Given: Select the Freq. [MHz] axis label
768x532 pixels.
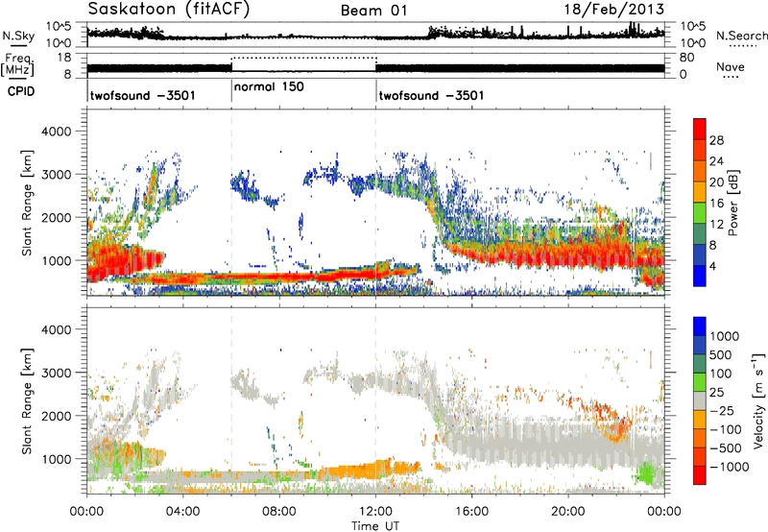Looking at the screenshot, I should coord(18,64).
